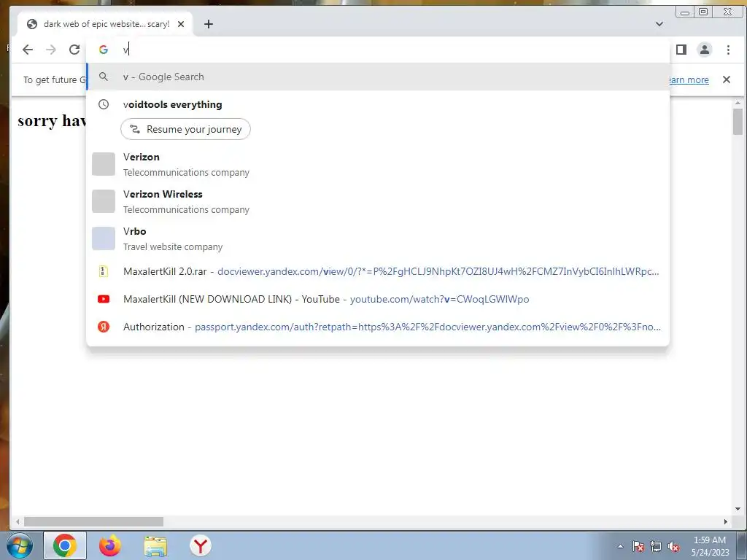Choose the 'voidtools everything' history suggestion
The width and height of the screenshot is (747, 560).
(x=378, y=104)
